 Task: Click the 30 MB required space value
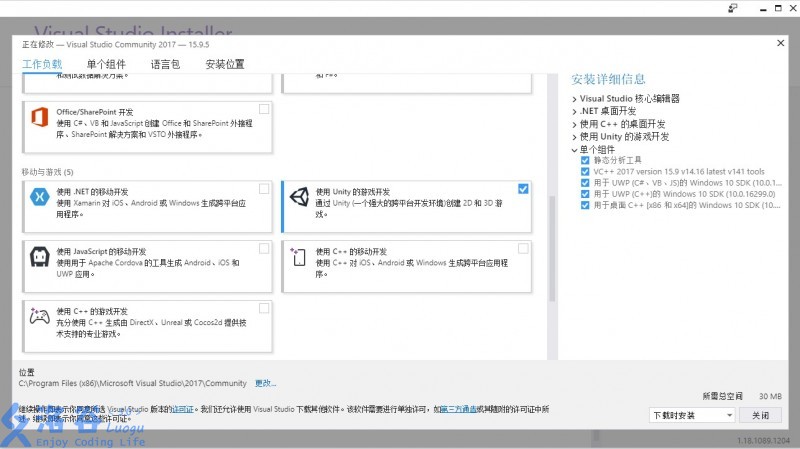click(770, 396)
